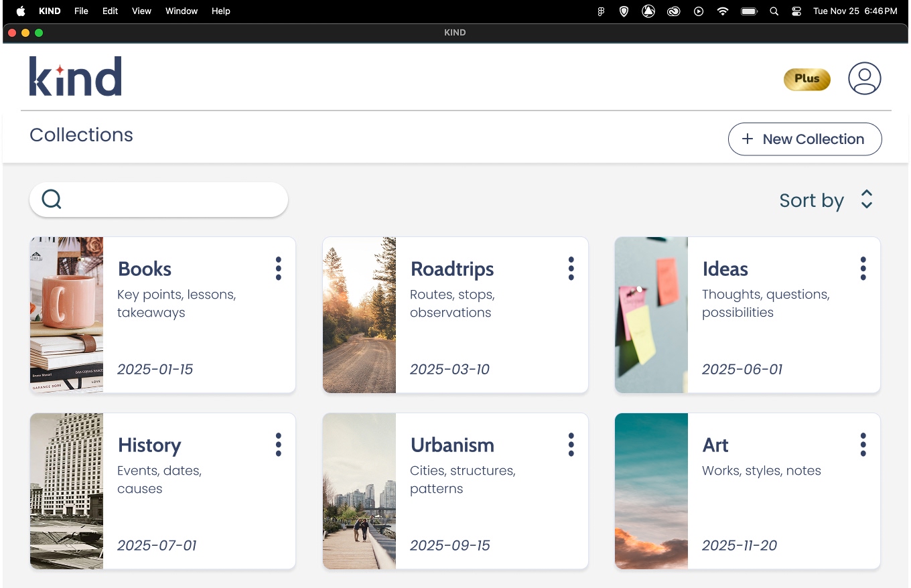Expand the Sort by dropdown

coord(811,200)
